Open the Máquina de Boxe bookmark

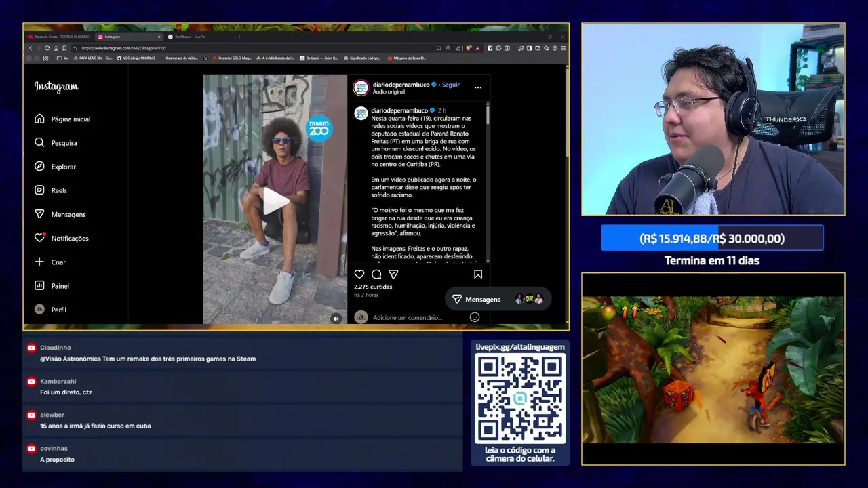pyautogui.click(x=407, y=58)
